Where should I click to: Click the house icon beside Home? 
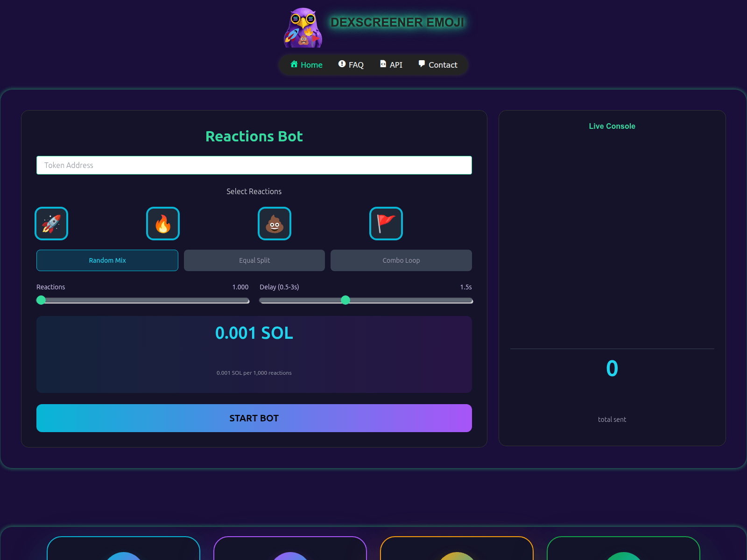(294, 64)
